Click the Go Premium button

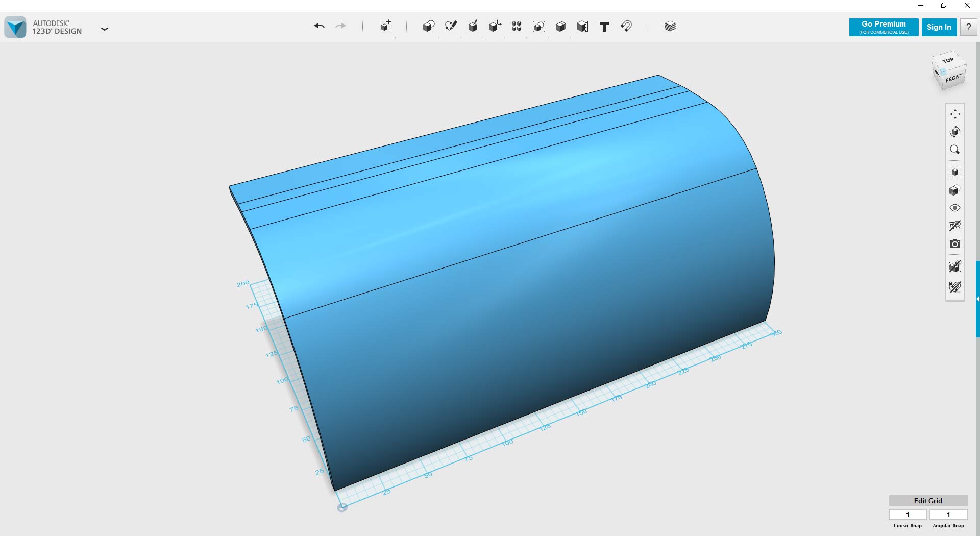click(x=883, y=27)
